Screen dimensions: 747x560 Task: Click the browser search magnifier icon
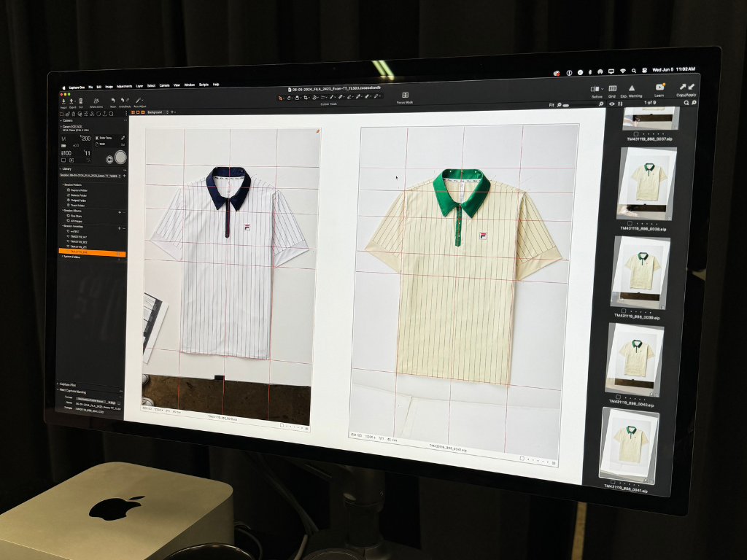686,103
